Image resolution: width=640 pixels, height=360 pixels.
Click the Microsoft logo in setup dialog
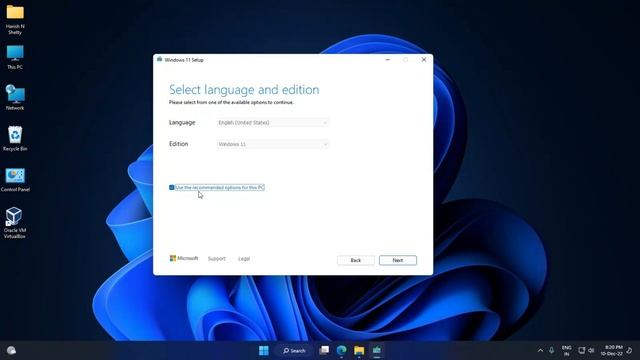[x=184, y=258]
